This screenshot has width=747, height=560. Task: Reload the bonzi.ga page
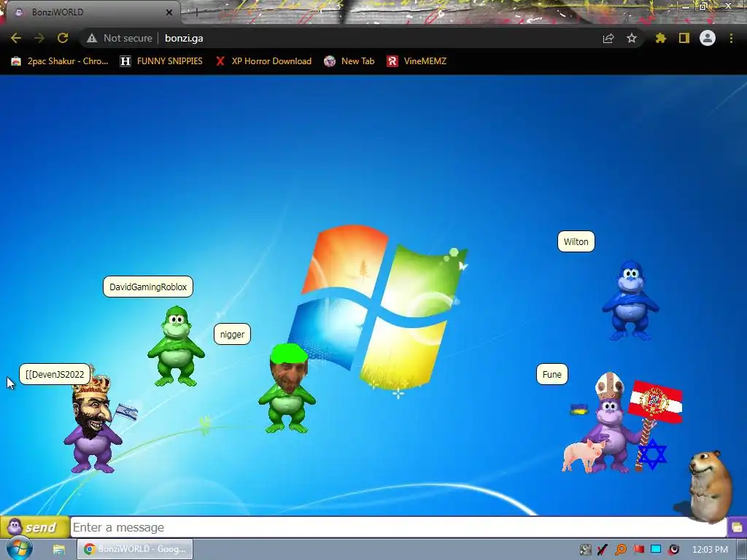pyautogui.click(x=63, y=38)
